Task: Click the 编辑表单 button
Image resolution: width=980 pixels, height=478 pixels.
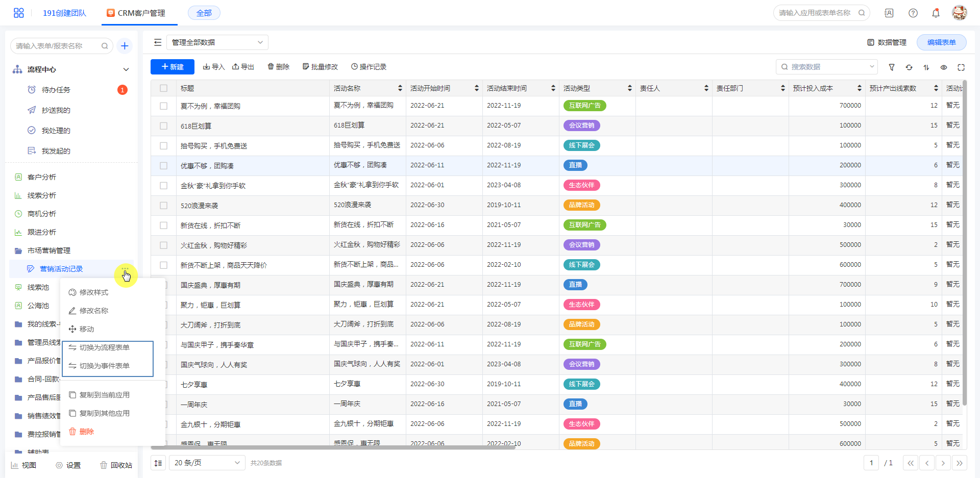Action: click(x=941, y=42)
